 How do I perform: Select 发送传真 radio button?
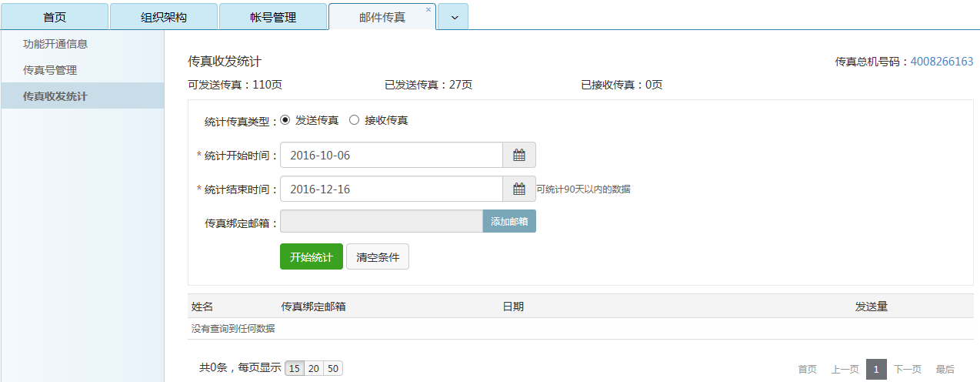click(285, 120)
